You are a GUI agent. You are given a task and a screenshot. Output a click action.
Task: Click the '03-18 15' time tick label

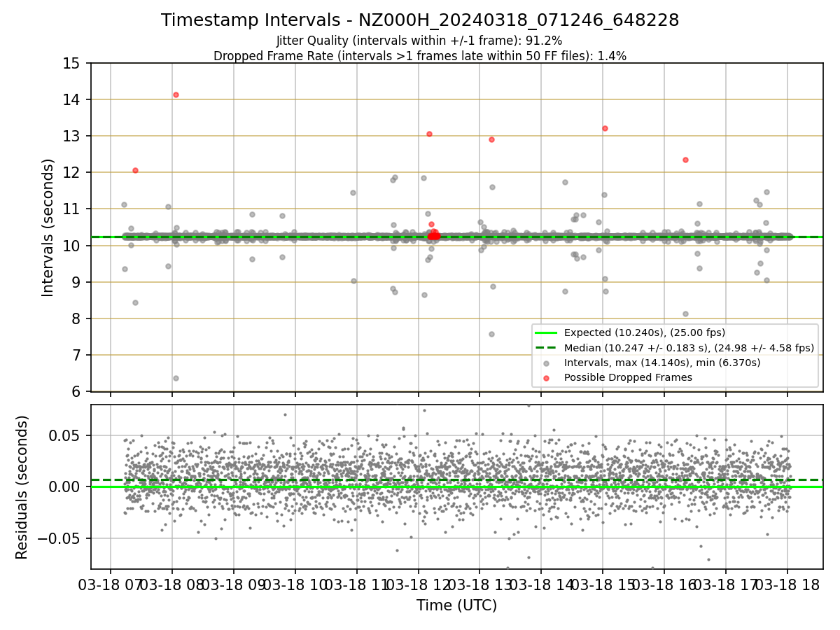tap(603, 584)
